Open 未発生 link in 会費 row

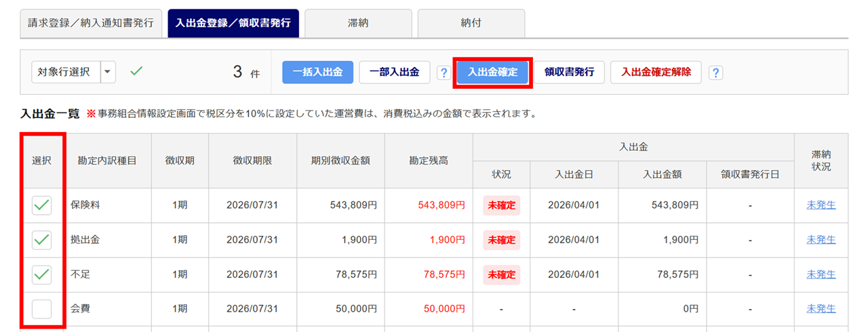click(x=821, y=309)
